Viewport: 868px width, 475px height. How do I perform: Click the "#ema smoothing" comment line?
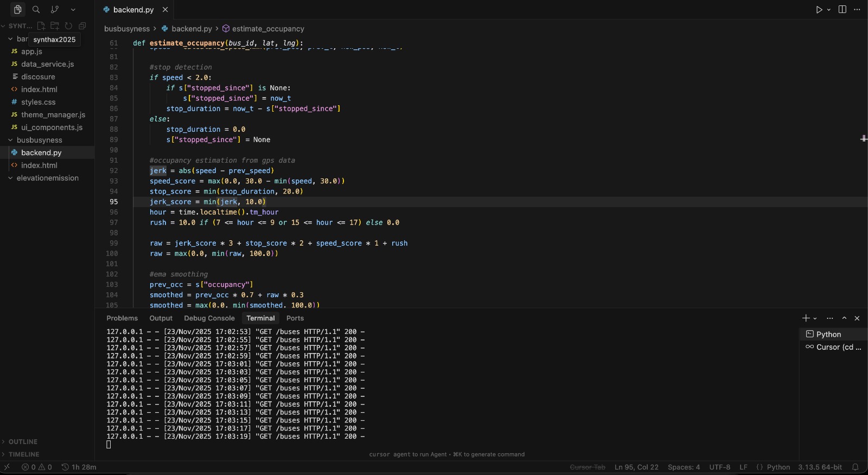pyautogui.click(x=178, y=274)
